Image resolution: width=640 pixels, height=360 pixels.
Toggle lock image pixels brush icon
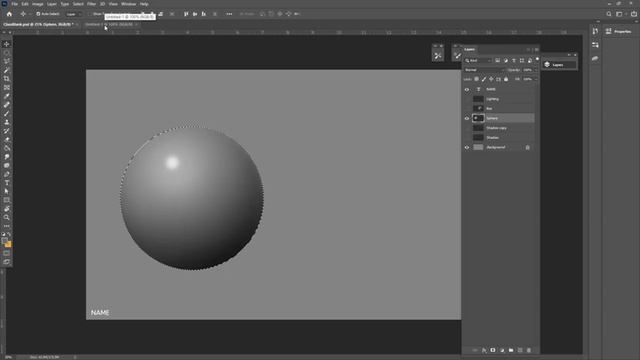484,79
